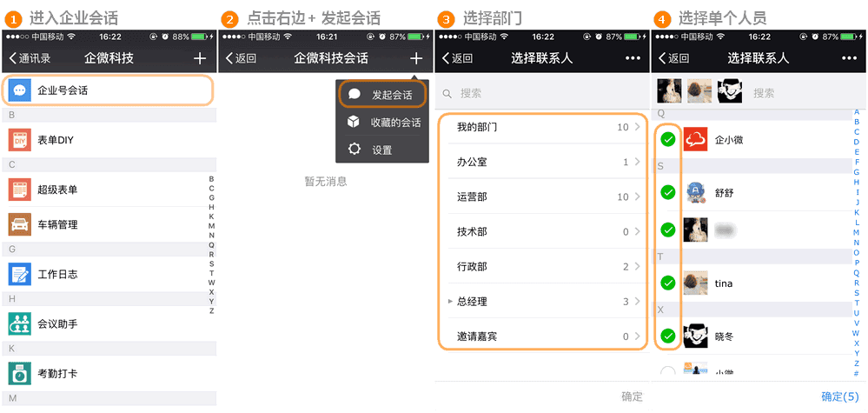The width and height of the screenshot is (868, 413).
Task: Toggle triangle before 总经理
Action: [450, 302]
